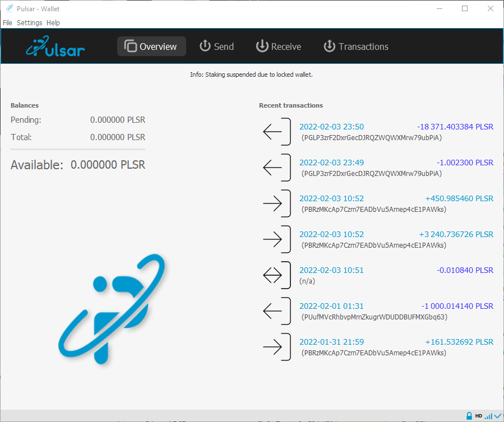Close the Pulsar Wallet window
Screen dimensions: 504x422
[491, 8]
